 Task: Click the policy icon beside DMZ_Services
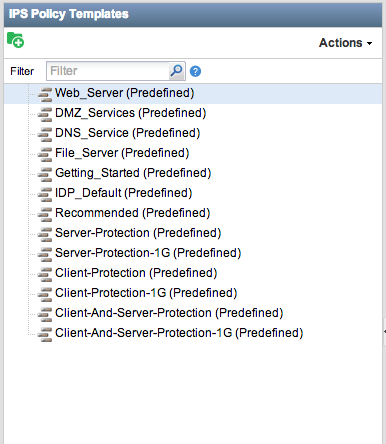[45, 114]
